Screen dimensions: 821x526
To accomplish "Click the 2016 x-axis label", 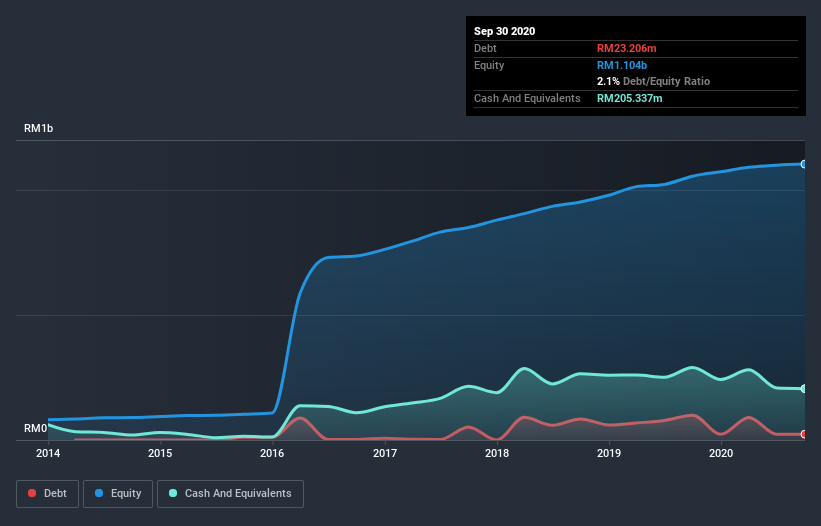I will (272, 453).
